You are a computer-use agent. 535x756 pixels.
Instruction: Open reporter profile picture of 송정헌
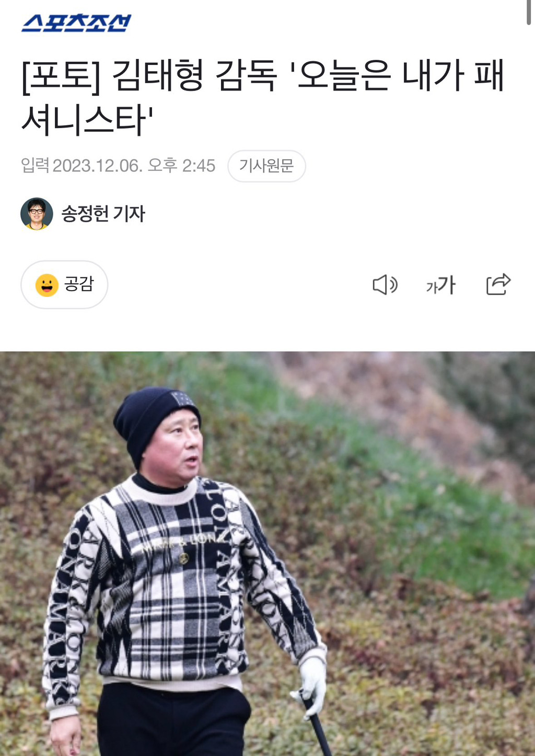tap(37, 213)
